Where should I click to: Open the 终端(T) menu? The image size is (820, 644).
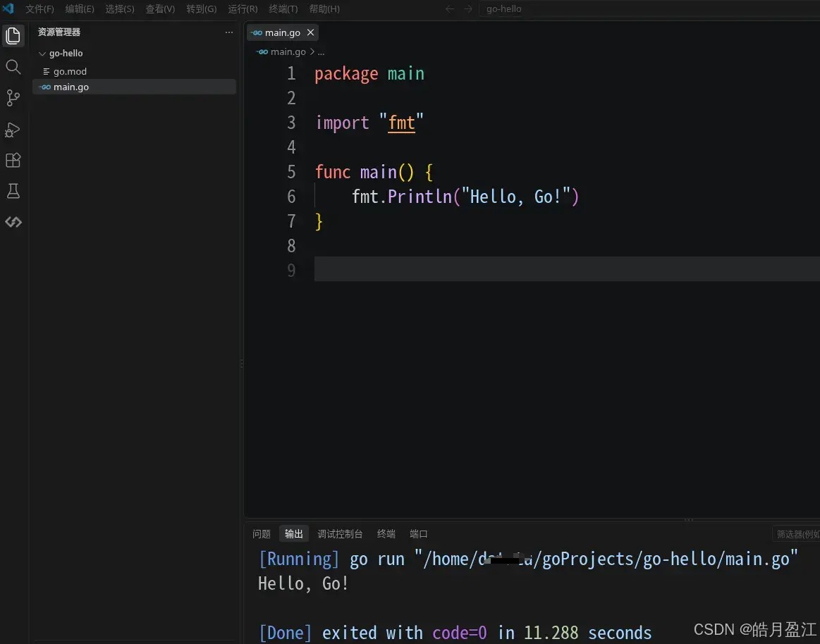pyautogui.click(x=283, y=9)
